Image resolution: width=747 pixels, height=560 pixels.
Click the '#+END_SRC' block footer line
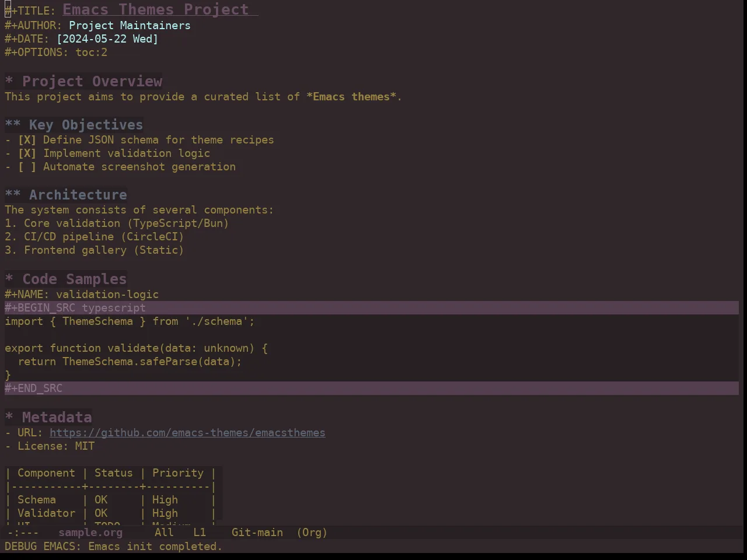click(x=372, y=388)
